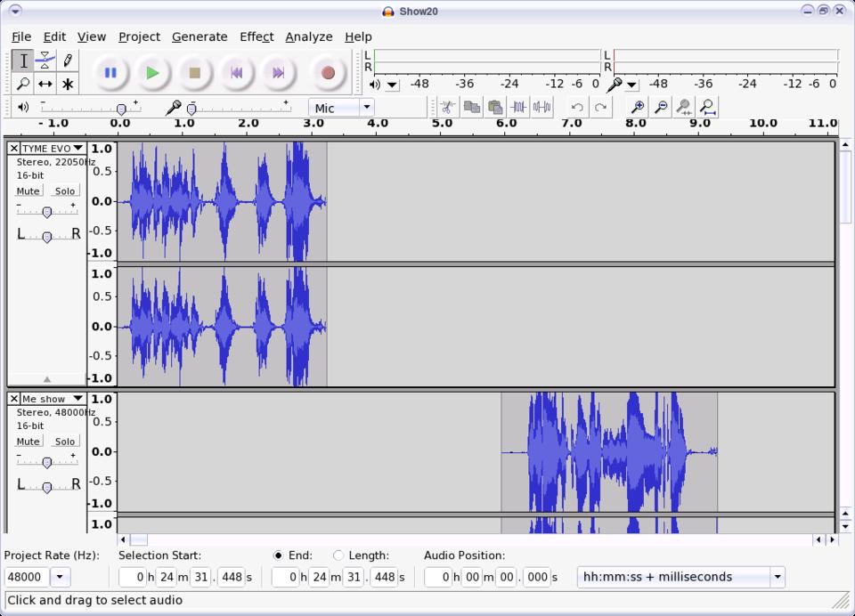This screenshot has width=855, height=616.
Task: Click the Undo arrow icon
Action: click(x=577, y=108)
